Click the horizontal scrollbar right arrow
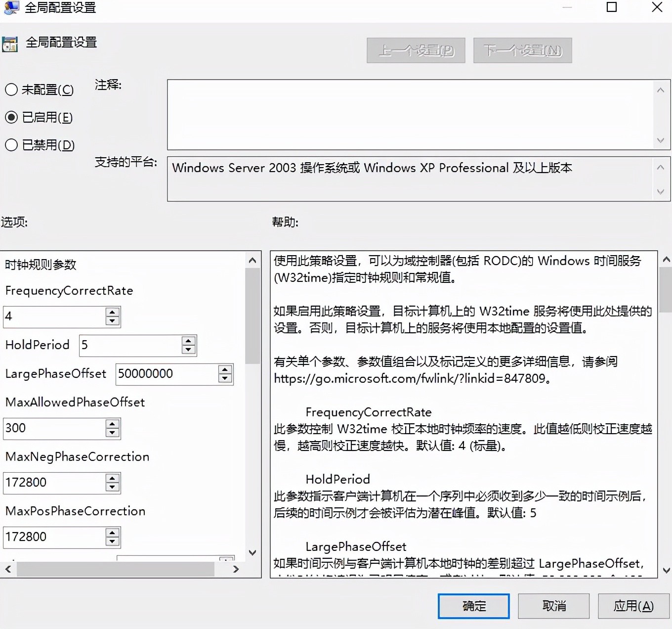The height and width of the screenshot is (629, 672). 235,569
